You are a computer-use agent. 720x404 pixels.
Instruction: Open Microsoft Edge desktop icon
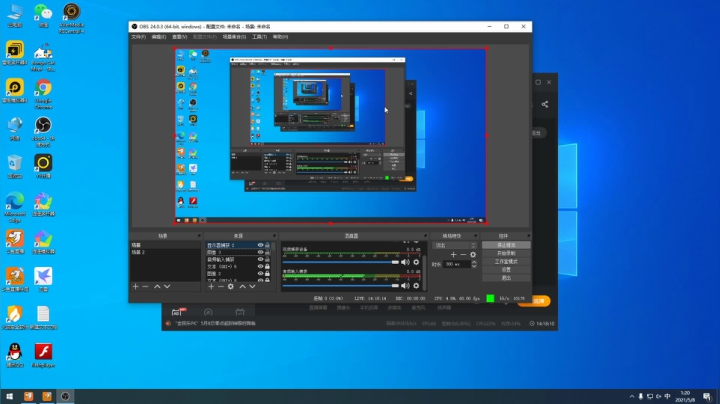15,201
